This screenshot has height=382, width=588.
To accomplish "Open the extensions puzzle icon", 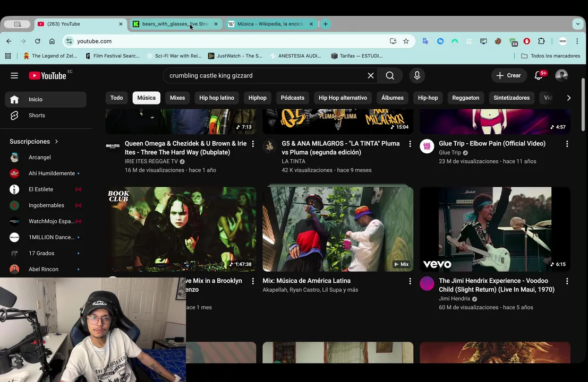I will tap(541, 41).
